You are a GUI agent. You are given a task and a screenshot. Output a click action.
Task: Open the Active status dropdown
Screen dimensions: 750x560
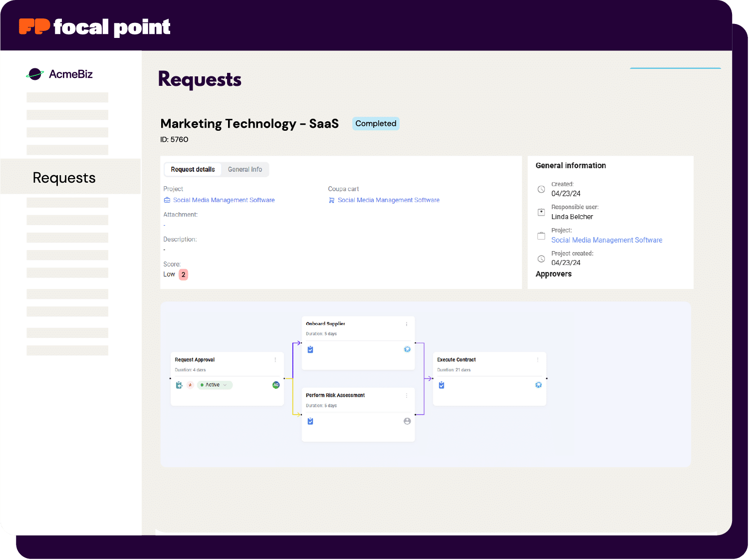(x=215, y=385)
